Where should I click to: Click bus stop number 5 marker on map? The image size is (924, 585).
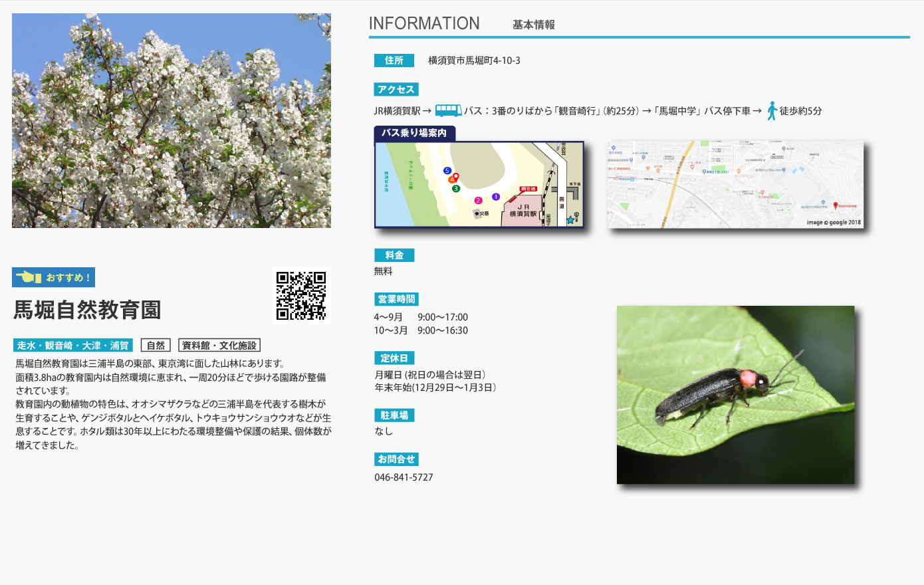tap(447, 171)
